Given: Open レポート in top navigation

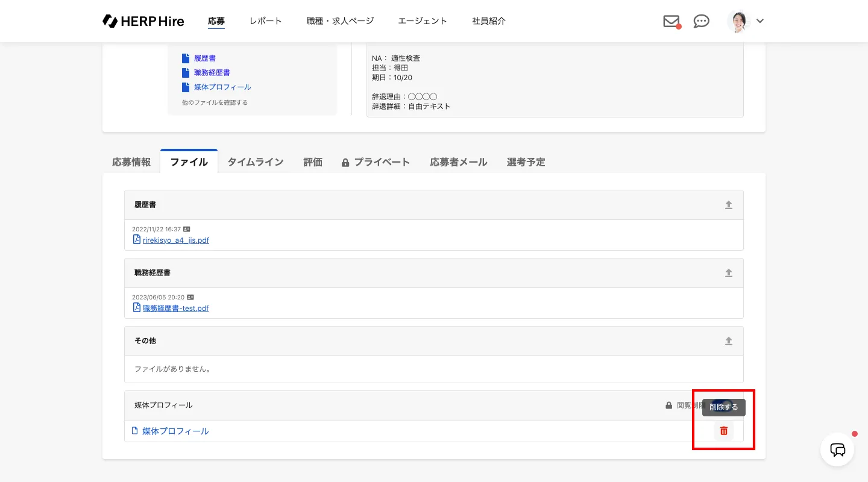Looking at the screenshot, I should [x=266, y=21].
